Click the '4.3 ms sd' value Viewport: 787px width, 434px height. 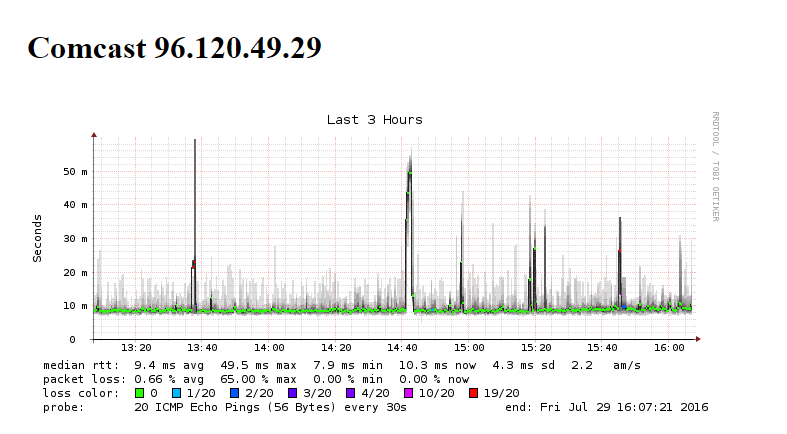(x=523, y=365)
